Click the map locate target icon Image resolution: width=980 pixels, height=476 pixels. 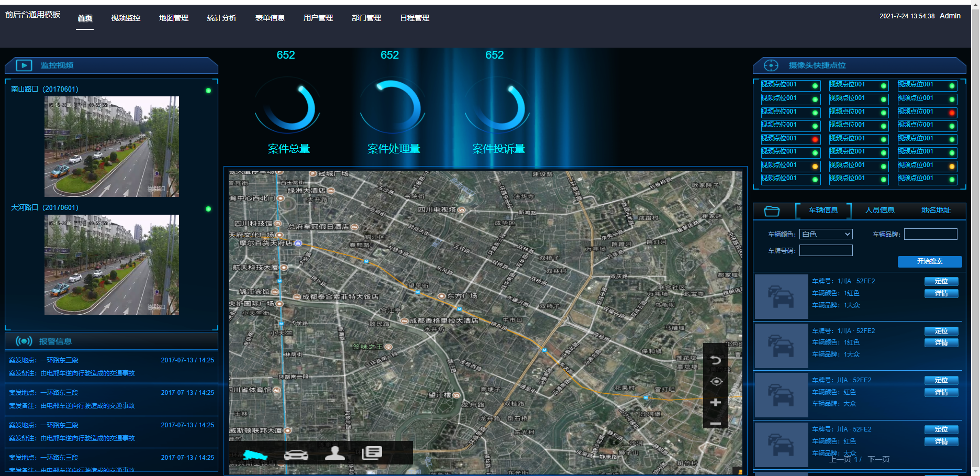coord(716,381)
